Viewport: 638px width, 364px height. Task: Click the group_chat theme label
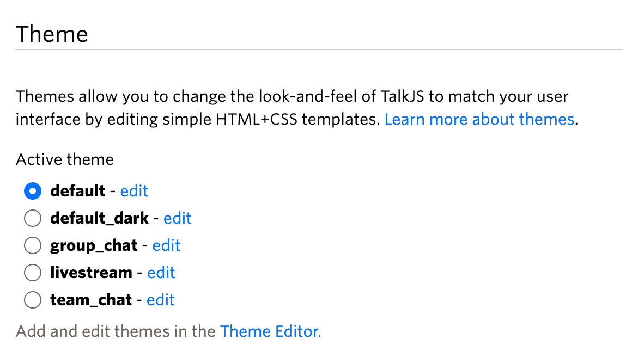coord(93,245)
